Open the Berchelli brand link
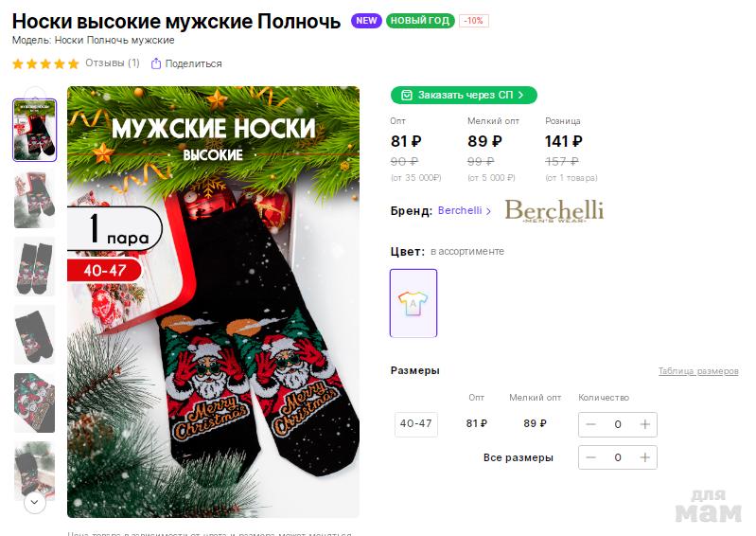The width and height of the screenshot is (756, 536). click(x=460, y=210)
